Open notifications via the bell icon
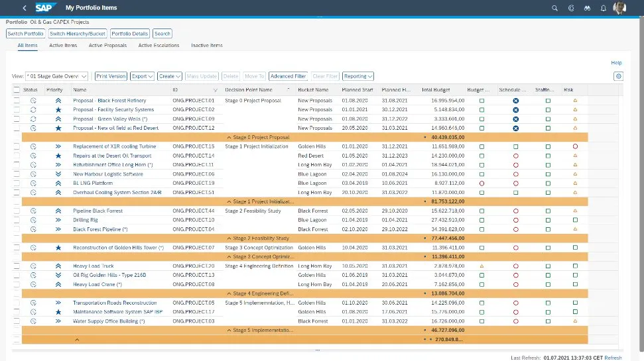 coord(603,8)
